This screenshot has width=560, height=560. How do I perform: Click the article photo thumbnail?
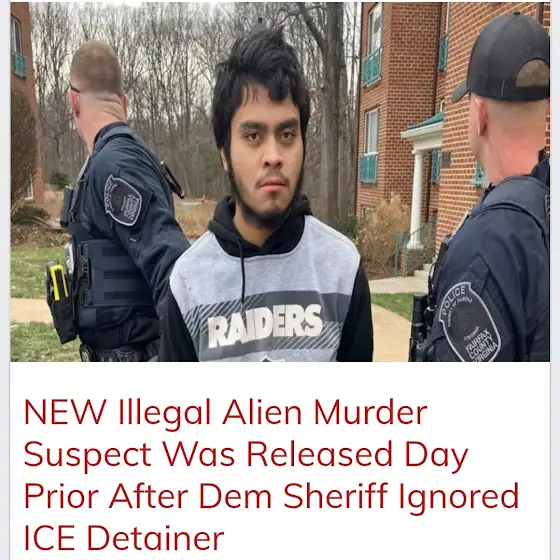pyautogui.click(x=280, y=182)
